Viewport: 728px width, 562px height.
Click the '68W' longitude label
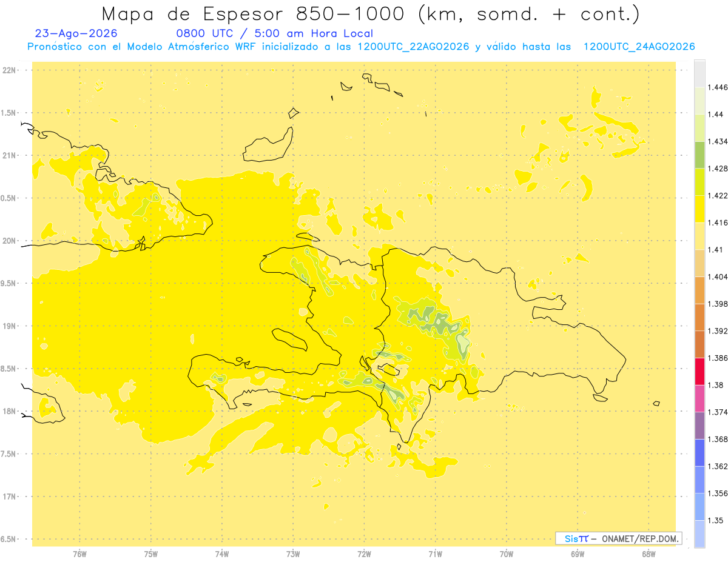tap(649, 554)
